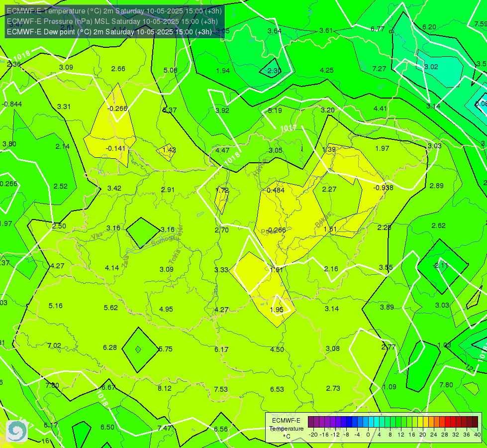Click the dew point value 5.75
Screen dimensions: 487x448
coord(166,349)
